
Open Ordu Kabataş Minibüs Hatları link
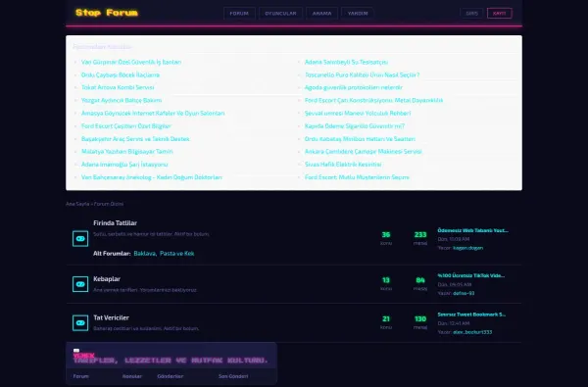(360, 139)
